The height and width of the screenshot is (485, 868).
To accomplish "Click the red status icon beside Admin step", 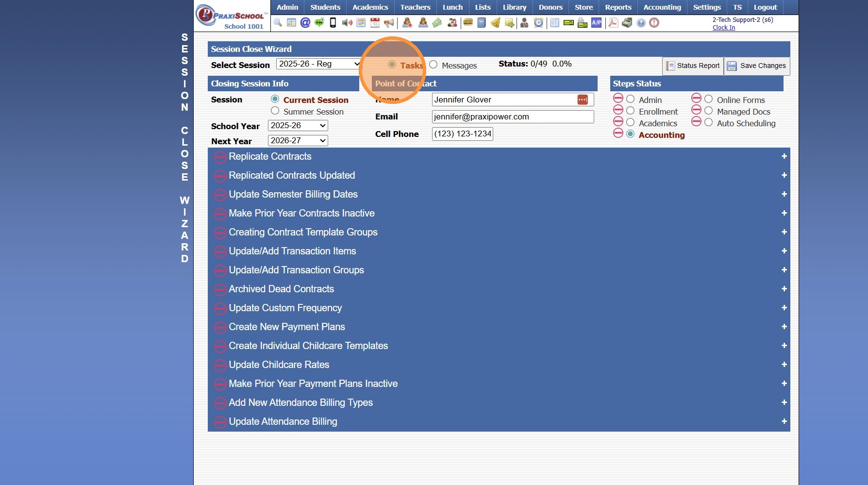I will (x=618, y=98).
